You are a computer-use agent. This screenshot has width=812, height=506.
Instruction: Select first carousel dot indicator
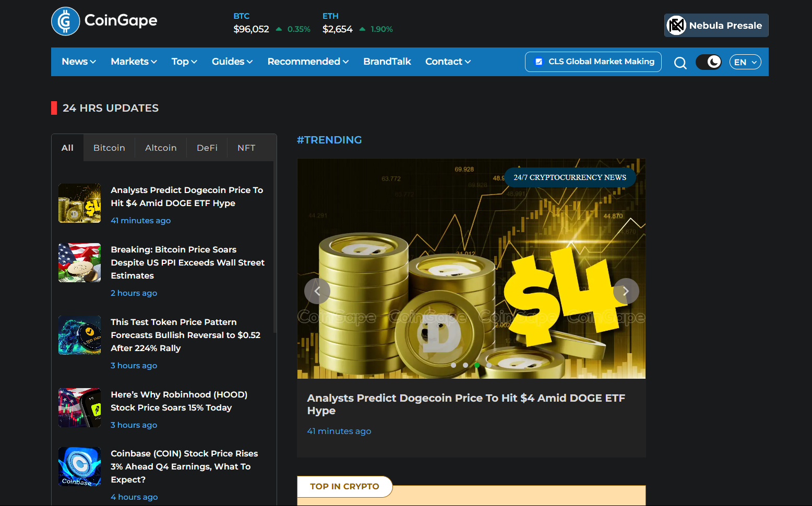pyautogui.click(x=453, y=365)
